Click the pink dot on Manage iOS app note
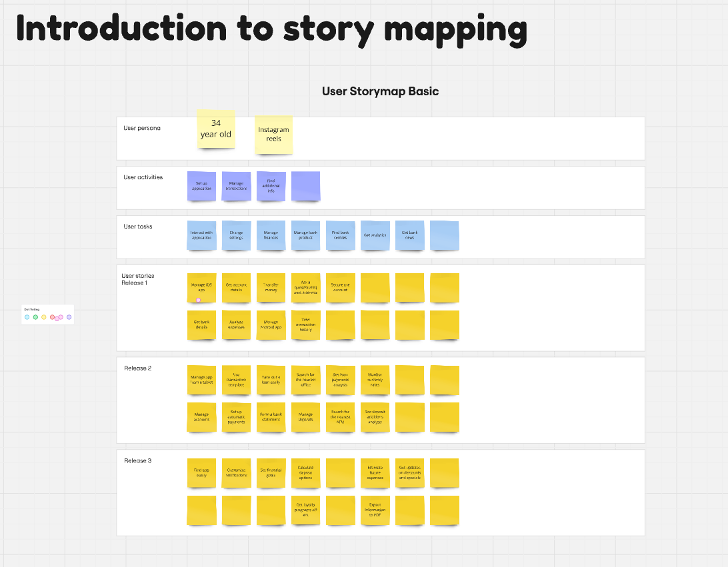 (x=198, y=300)
